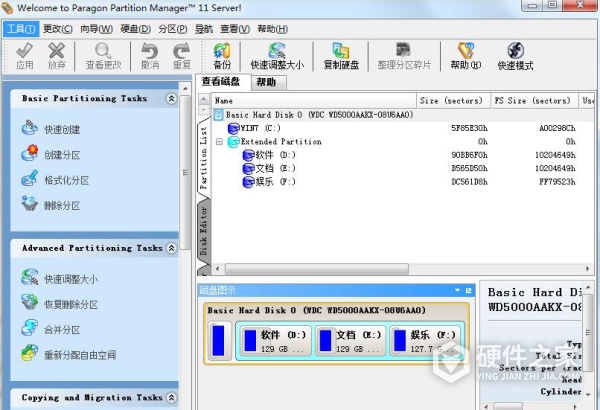Image resolution: width=600 pixels, height=410 pixels.
Task: Select 文档 (E:) block in disk map
Action: tap(350, 341)
